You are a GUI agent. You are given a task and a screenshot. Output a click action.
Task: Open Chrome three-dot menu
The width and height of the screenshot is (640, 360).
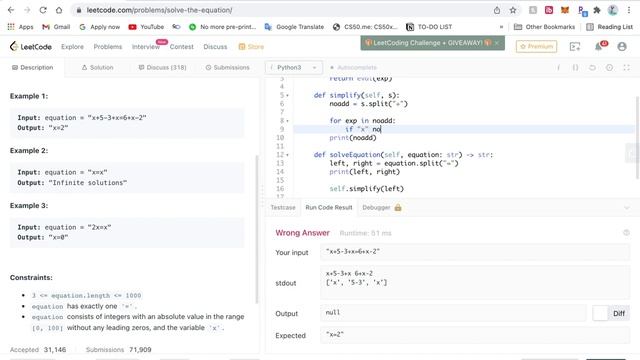[x=629, y=10]
